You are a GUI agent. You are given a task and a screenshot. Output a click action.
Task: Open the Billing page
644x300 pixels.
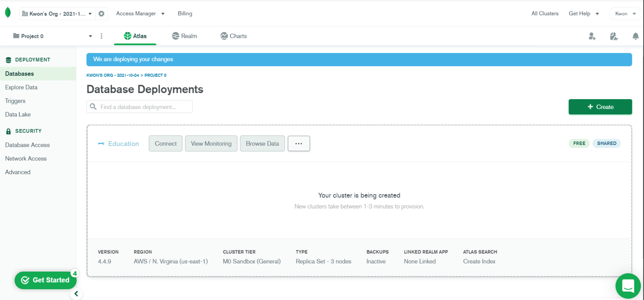tap(185, 14)
